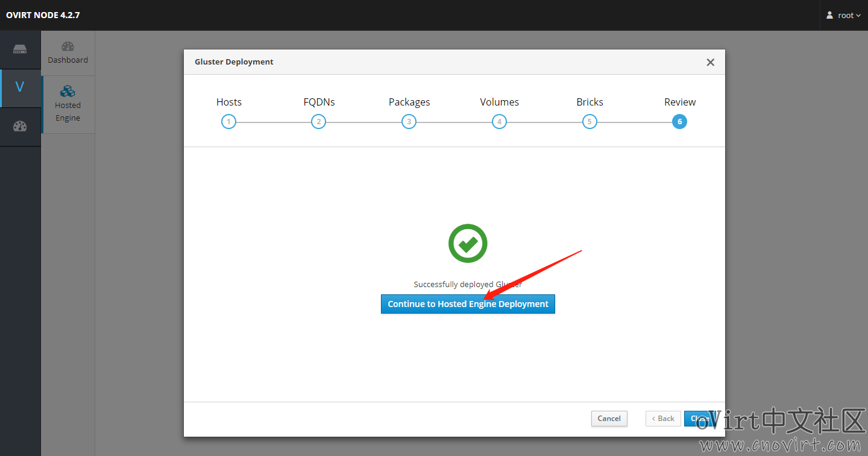Click the OVIRT NODE 4.2.7 title
868x456 pixels.
[x=43, y=15]
